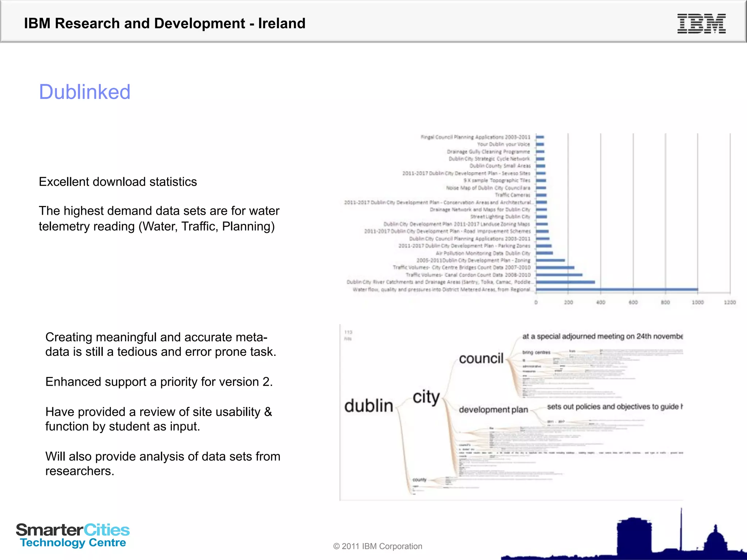Image resolution: width=747 pixels, height=560 pixels.
Task: Click 'Traffic Volumes- City Centre Bridges Count' label
Action: point(461,268)
